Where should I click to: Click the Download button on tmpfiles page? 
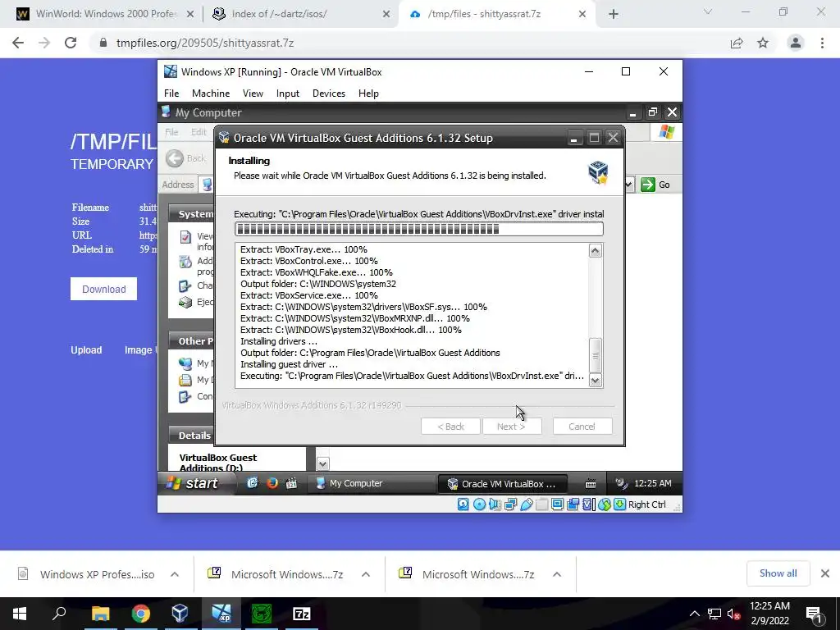click(104, 290)
